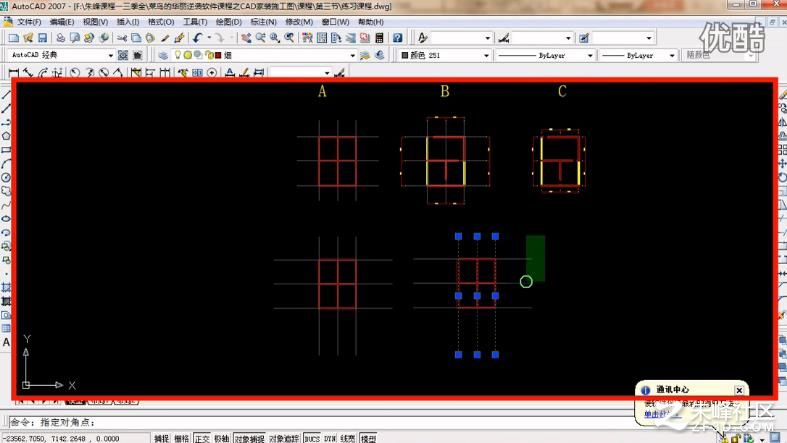Click the Plot printer icon

[60, 38]
